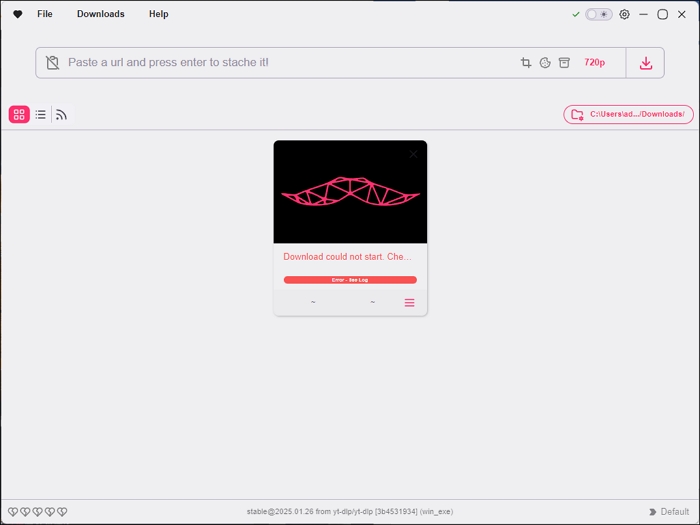This screenshot has height=525, width=700.
Task: Open the Downloads menu
Action: pyautogui.click(x=101, y=15)
